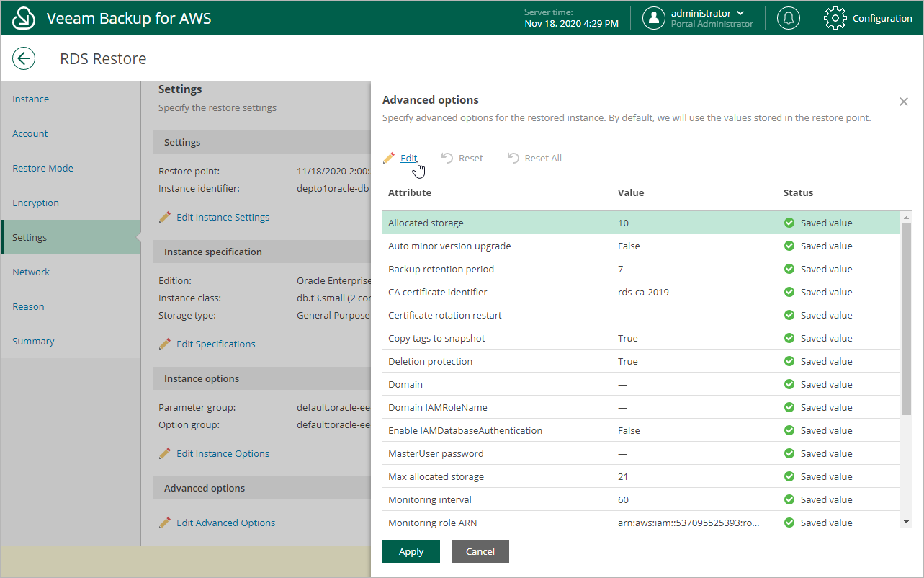This screenshot has height=578, width=924.
Task: Expand the administrator account dropdown
Action: (x=740, y=13)
